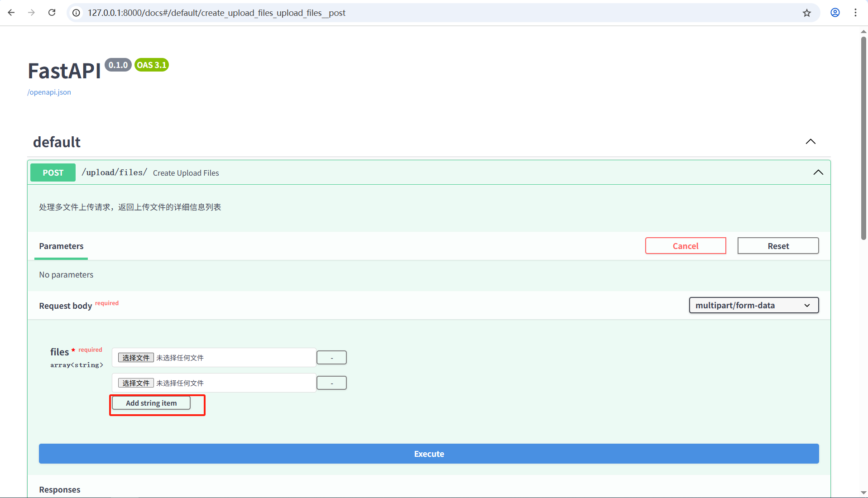Open the /openapi.json link

pyautogui.click(x=49, y=92)
